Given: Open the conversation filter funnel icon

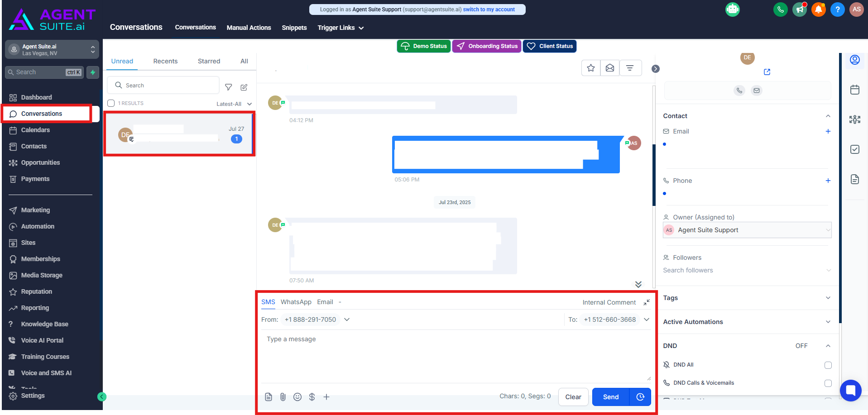Looking at the screenshot, I should coord(229,87).
